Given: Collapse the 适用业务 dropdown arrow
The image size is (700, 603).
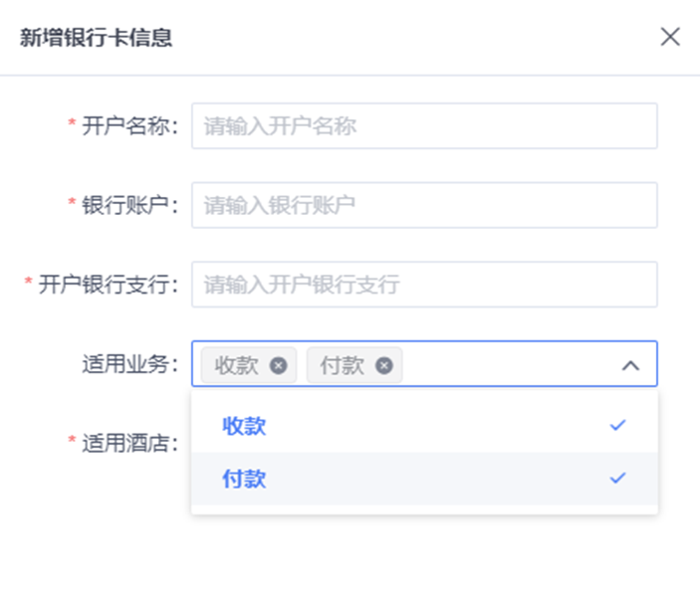Looking at the screenshot, I should point(630,366).
